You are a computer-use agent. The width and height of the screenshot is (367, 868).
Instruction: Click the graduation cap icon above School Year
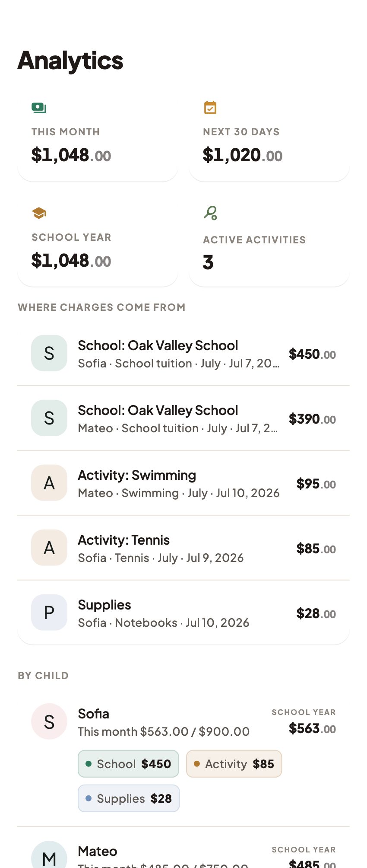pos(39,213)
